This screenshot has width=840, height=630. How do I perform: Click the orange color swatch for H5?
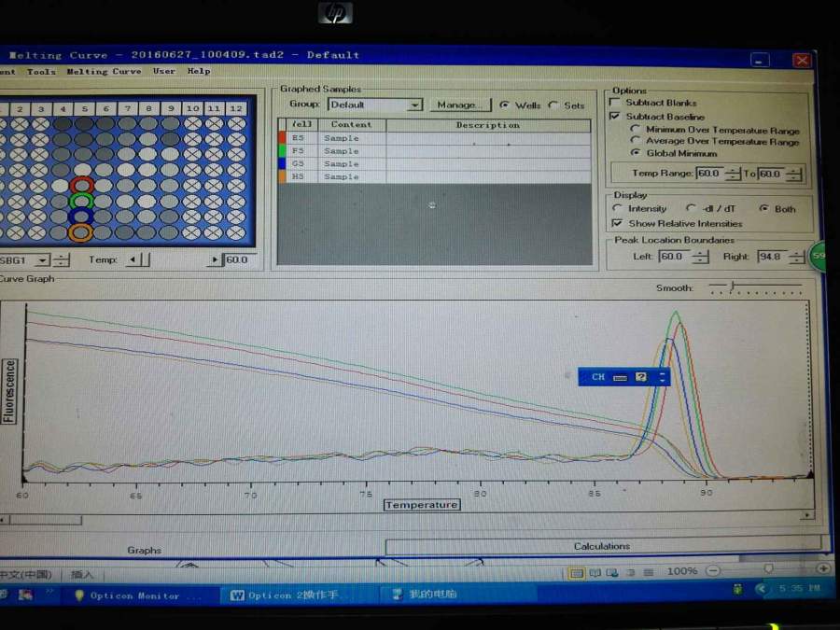click(282, 176)
